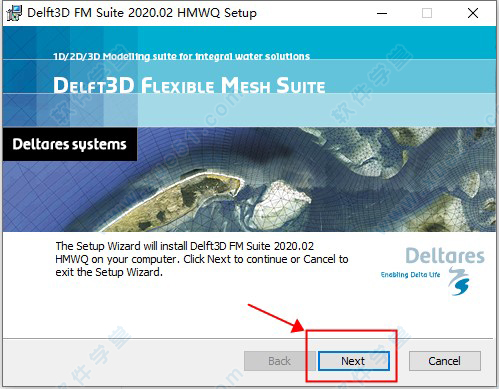The width and height of the screenshot is (499, 389).
Task: Close the Setup window with the X
Action: click(x=473, y=13)
